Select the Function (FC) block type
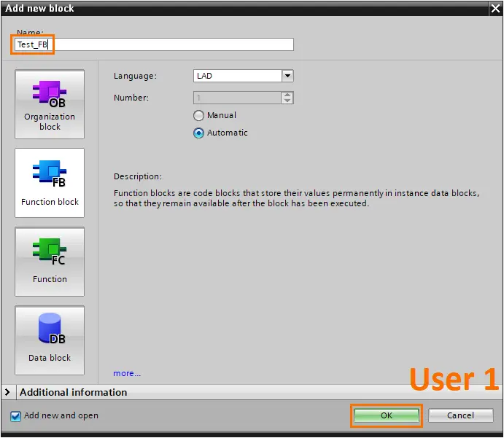The height and width of the screenshot is (438, 504). (50, 262)
